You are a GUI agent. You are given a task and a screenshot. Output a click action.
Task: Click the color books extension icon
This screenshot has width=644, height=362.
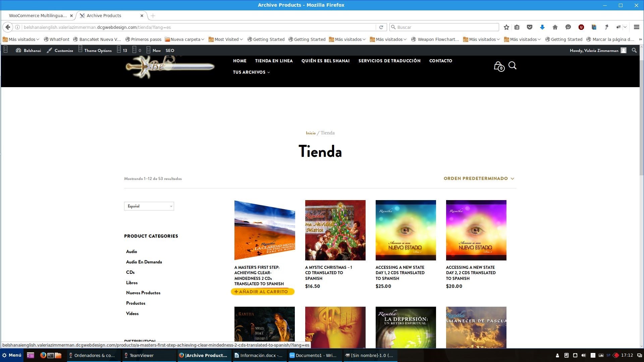[594, 27]
